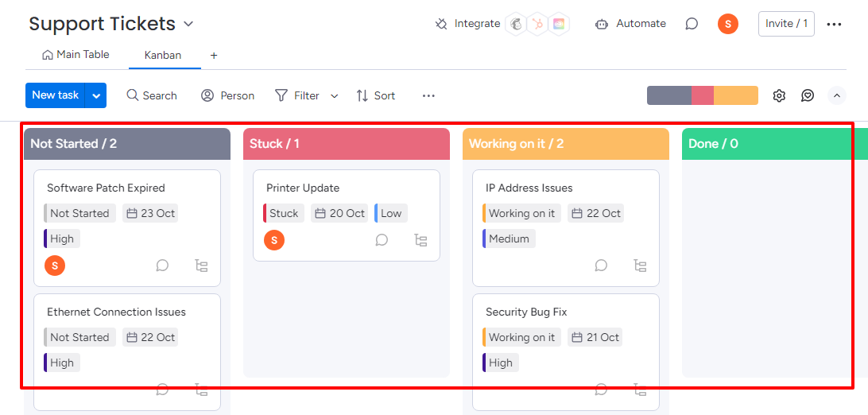Change High priority on Security Bug Fix
Image resolution: width=868 pixels, height=415 pixels.
coord(501,363)
